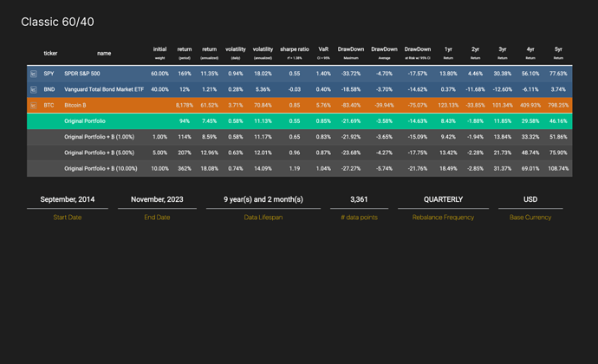598x364 pixels.
Task: Click the sharpe ratio column header
Action: (x=295, y=53)
